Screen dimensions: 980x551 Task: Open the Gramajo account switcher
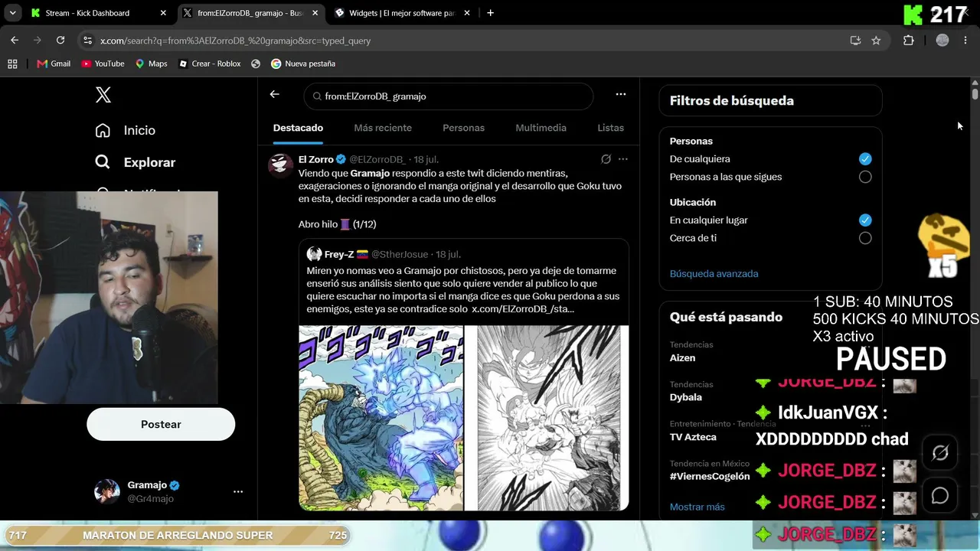pyautogui.click(x=168, y=491)
